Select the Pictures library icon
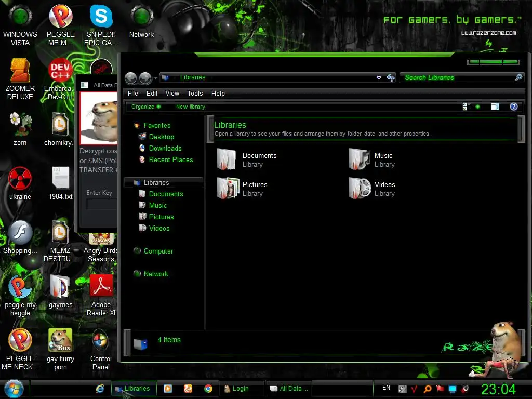Screen dimensions: 532x399 pyautogui.click(x=228, y=188)
